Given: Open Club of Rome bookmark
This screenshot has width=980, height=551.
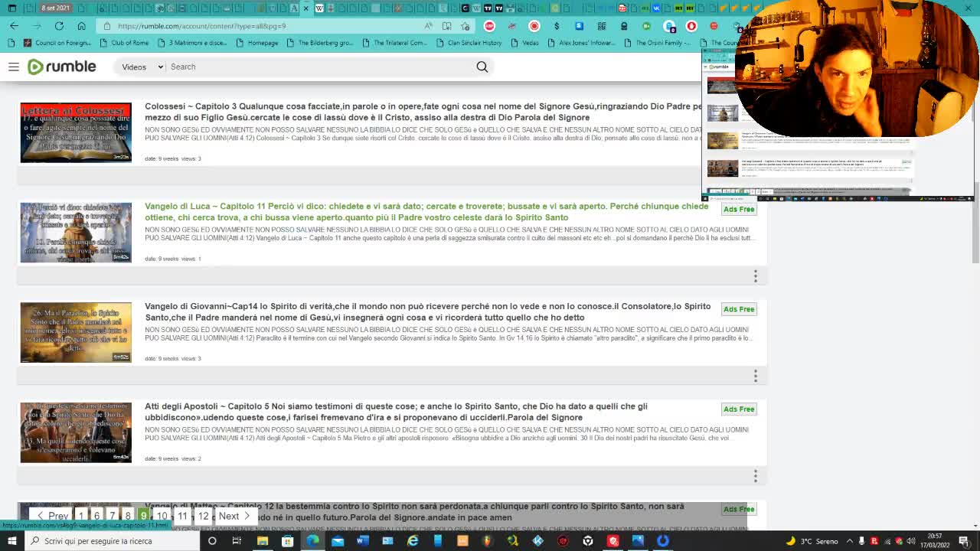Looking at the screenshot, I should (x=124, y=43).
